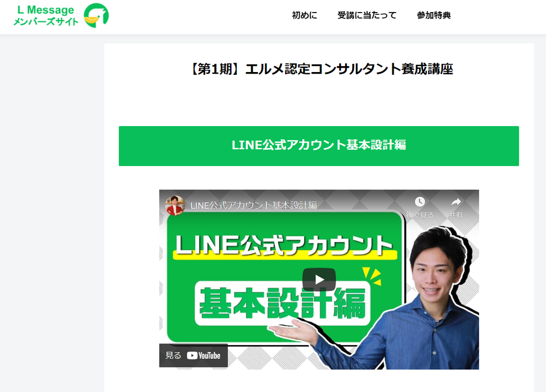Click the 見る text in the watch button
Viewport: 546px width, 392px height.
173,355
